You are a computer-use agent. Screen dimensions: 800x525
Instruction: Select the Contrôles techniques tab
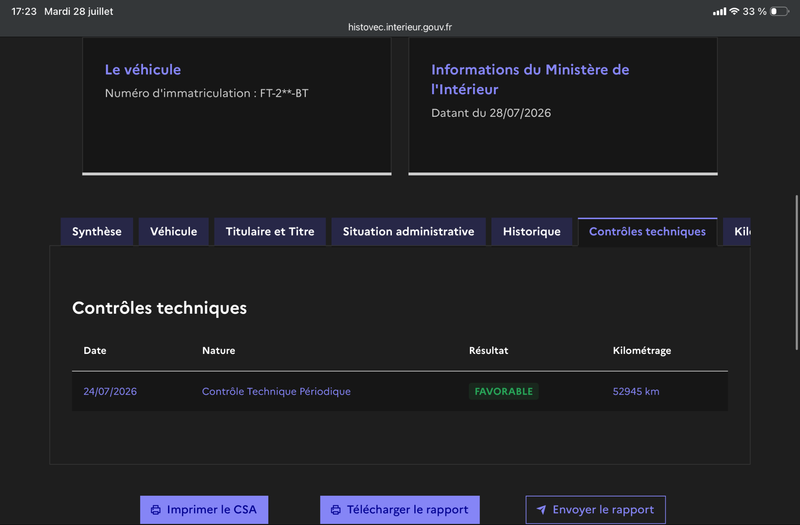[647, 232]
